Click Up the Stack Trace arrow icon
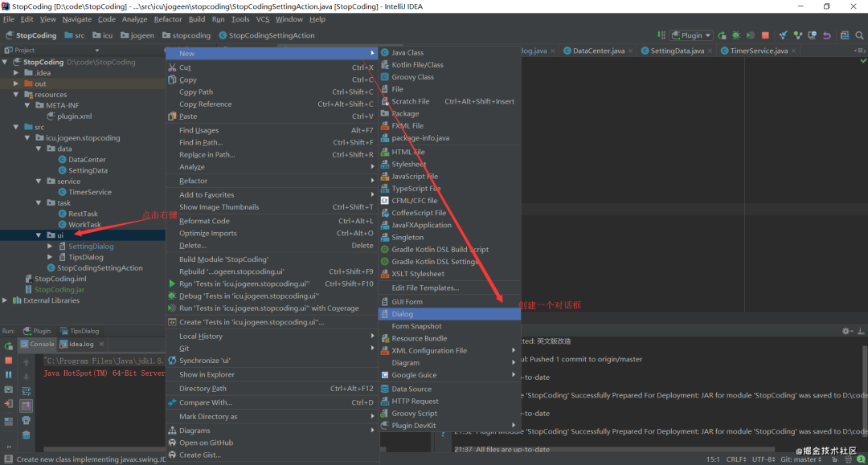The height and width of the screenshot is (465, 868). (26, 363)
